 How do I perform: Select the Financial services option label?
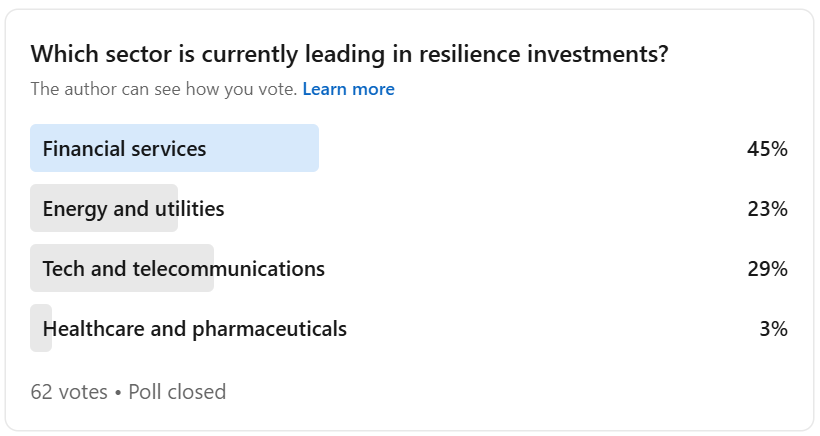[124, 149]
